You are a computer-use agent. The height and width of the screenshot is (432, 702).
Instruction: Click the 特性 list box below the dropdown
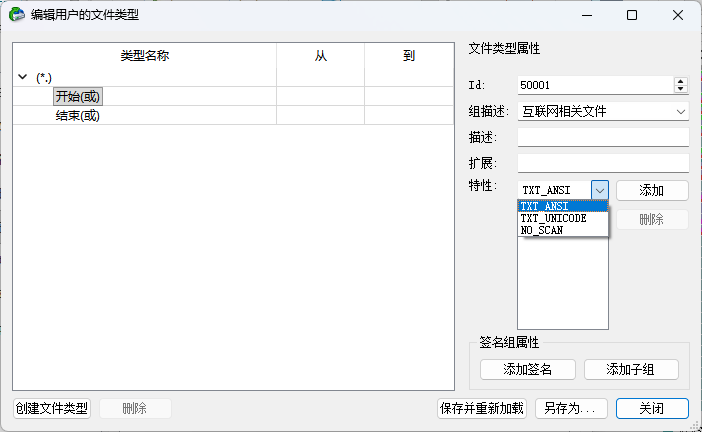(563, 283)
